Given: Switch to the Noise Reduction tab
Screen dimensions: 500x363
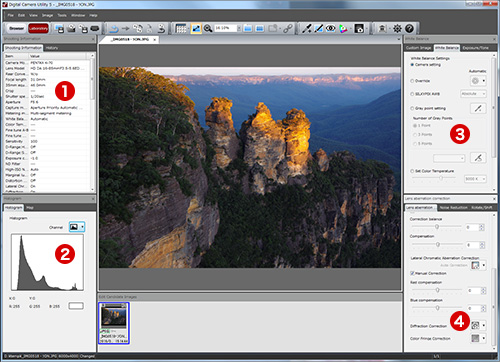Looking at the screenshot, I should 453,208.
